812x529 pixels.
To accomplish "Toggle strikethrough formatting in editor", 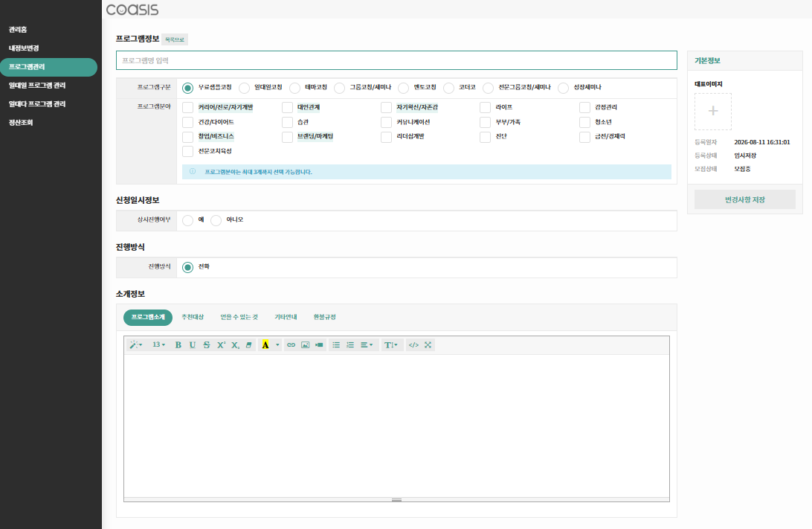I will pyautogui.click(x=207, y=345).
